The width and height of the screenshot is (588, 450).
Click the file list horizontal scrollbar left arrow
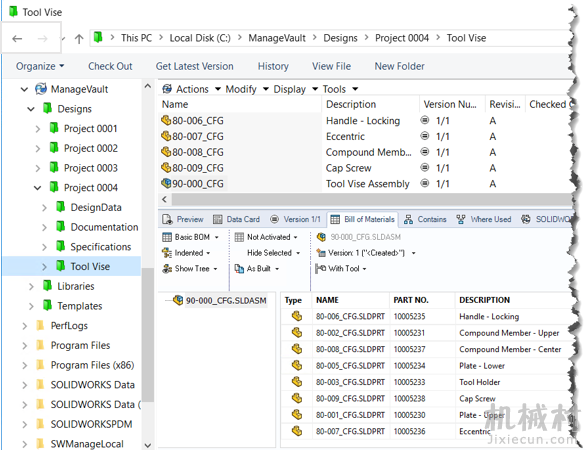coord(164,199)
